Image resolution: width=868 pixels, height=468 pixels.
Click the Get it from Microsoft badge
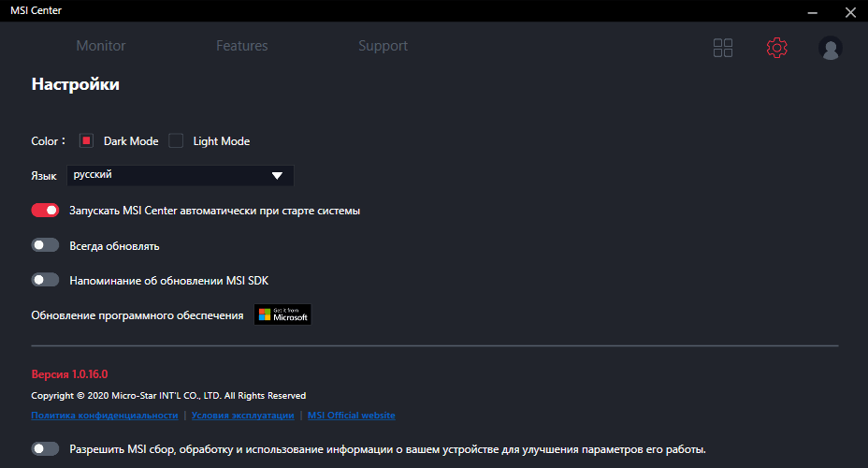click(x=282, y=314)
